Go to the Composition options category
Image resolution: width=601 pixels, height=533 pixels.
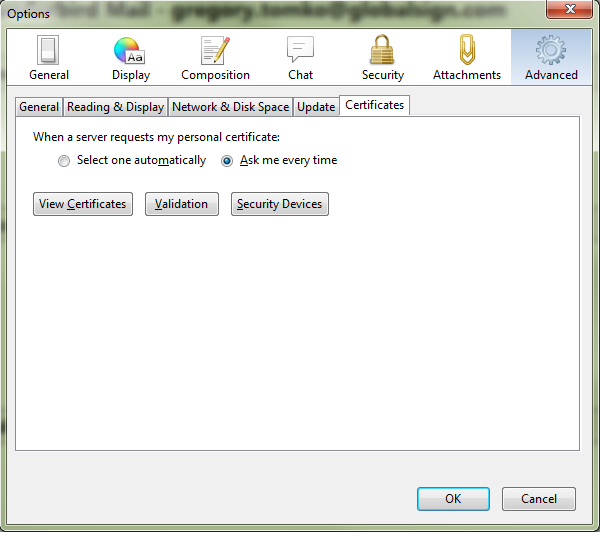click(x=215, y=58)
